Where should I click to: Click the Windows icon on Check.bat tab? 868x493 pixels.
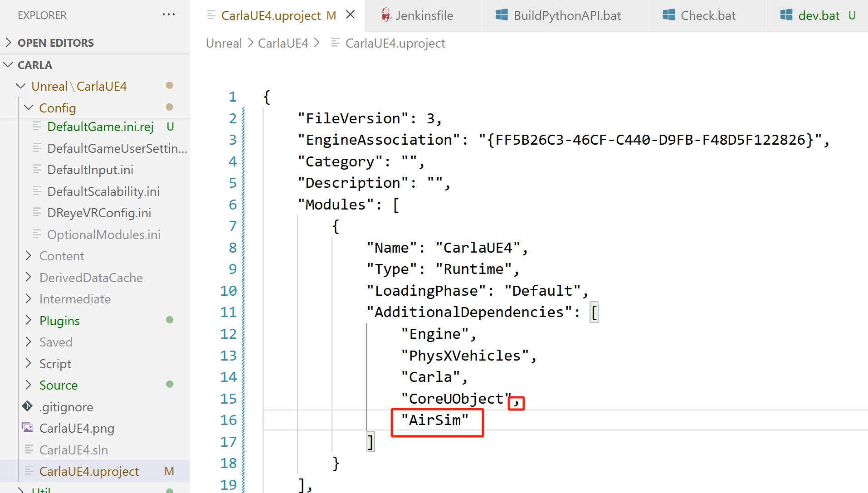click(668, 15)
